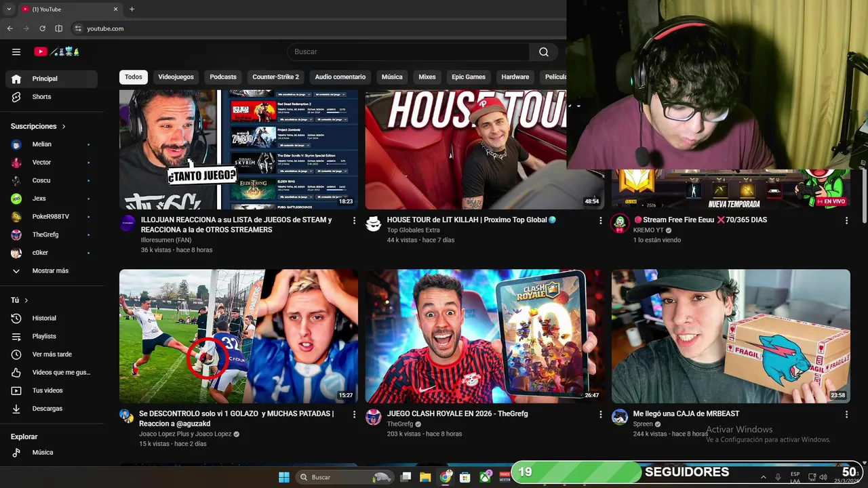This screenshot has width=868, height=488.
Task: Open Top Globales Extra channel link
Action: 414,230
